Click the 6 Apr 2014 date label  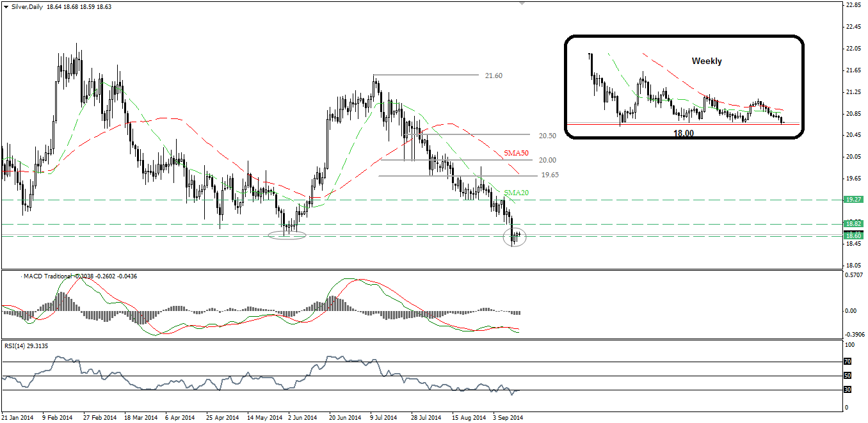click(x=181, y=417)
